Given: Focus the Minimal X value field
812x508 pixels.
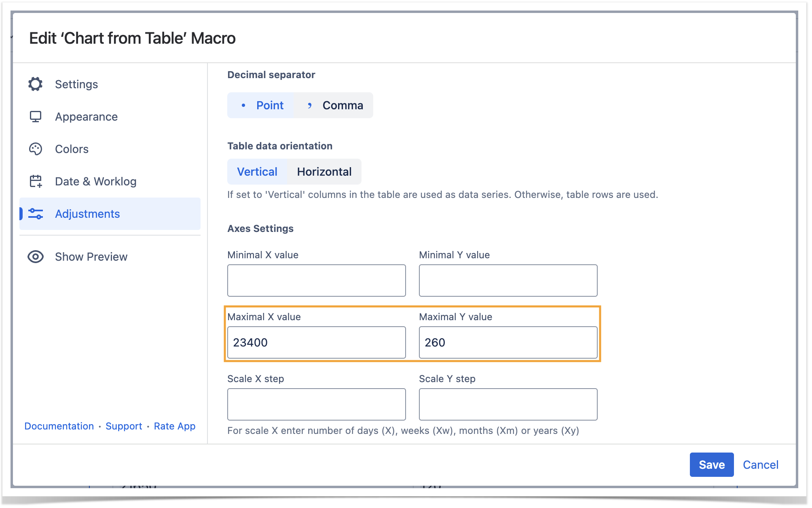Looking at the screenshot, I should [x=316, y=281].
